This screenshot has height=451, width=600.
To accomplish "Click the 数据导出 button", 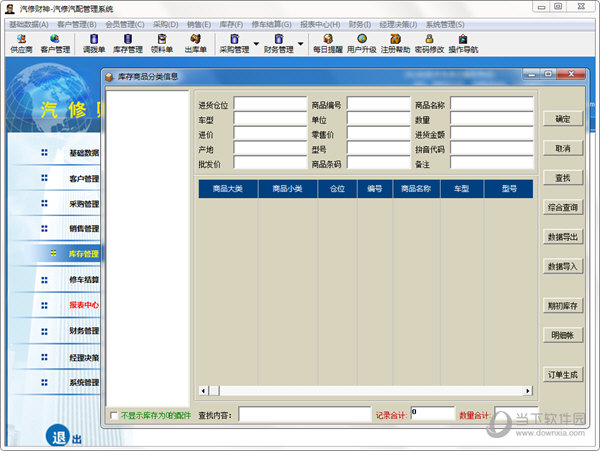I will [563, 237].
